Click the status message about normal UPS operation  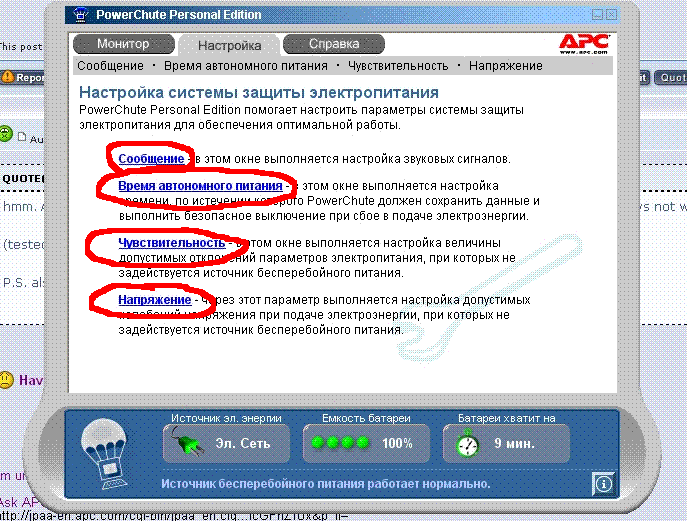point(326,484)
